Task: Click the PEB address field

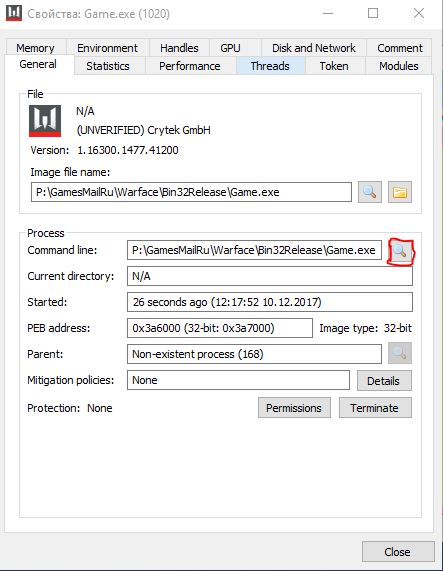Action: [x=220, y=328]
